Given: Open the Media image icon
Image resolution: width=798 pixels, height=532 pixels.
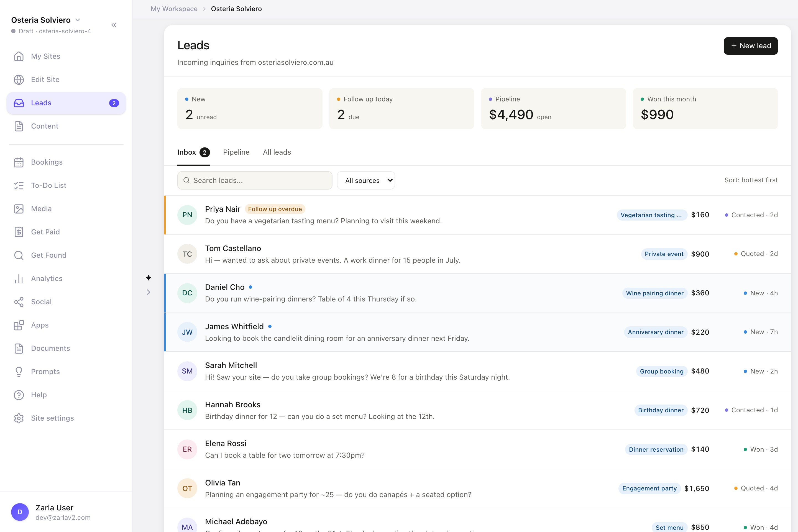Looking at the screenshot, I should 19,209.
